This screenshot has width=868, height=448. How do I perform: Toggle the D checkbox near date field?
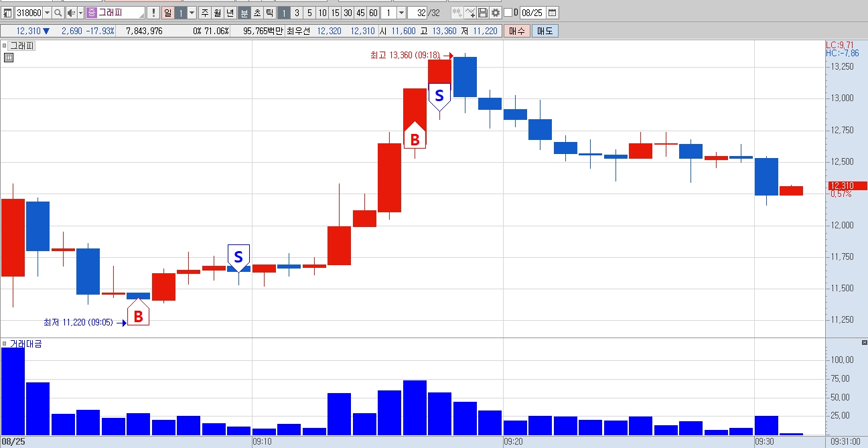click(x=508, y=13)
